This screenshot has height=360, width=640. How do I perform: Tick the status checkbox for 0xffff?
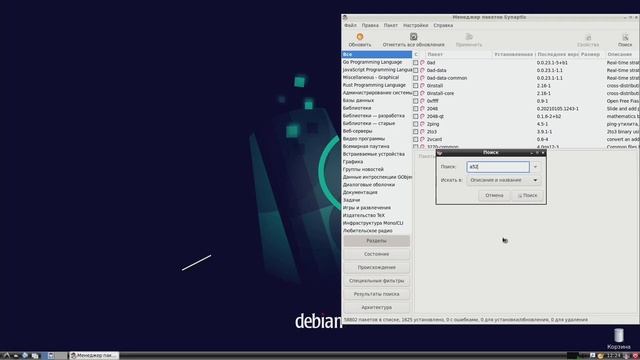[416, 101]
